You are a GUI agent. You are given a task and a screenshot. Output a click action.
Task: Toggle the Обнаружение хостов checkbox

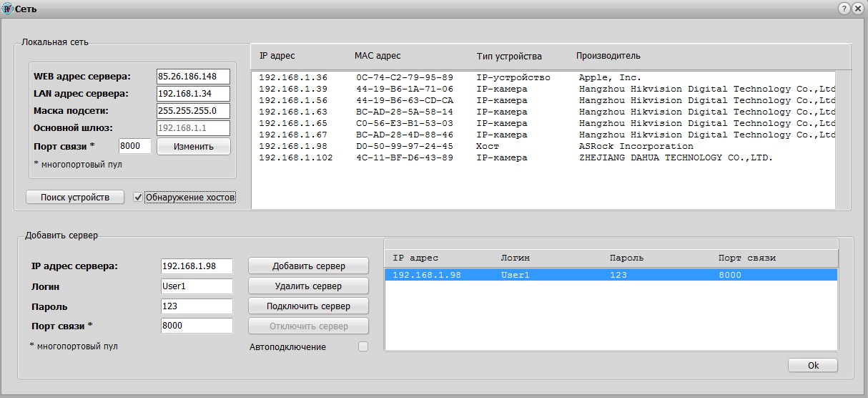pyautogui.click(x=138, y=197)
